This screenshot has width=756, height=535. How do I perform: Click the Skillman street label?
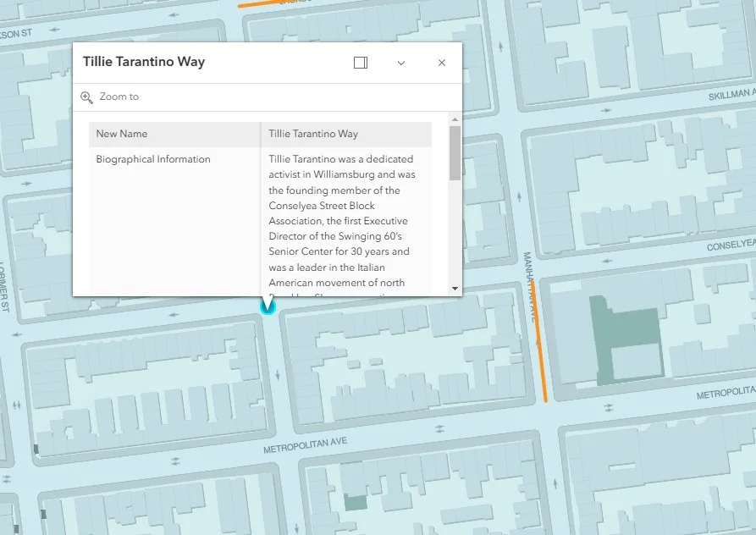[731, 95]
